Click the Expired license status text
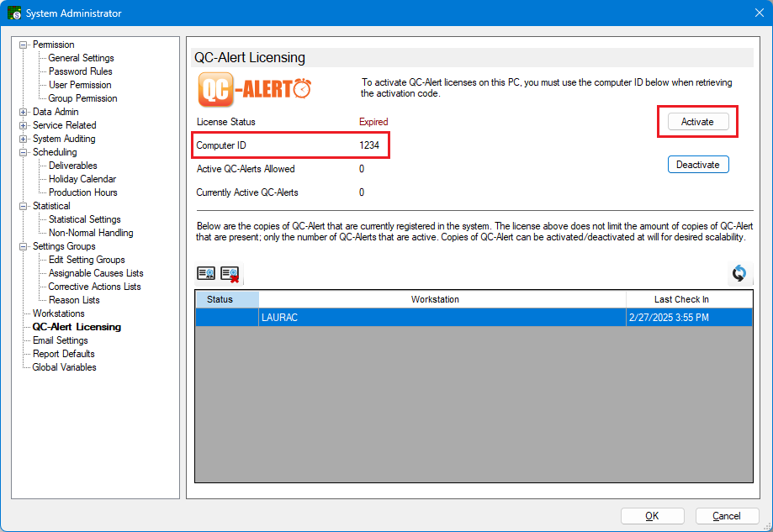Image resolution: width=773 pixels, height=532 pixels. (373, 122)
